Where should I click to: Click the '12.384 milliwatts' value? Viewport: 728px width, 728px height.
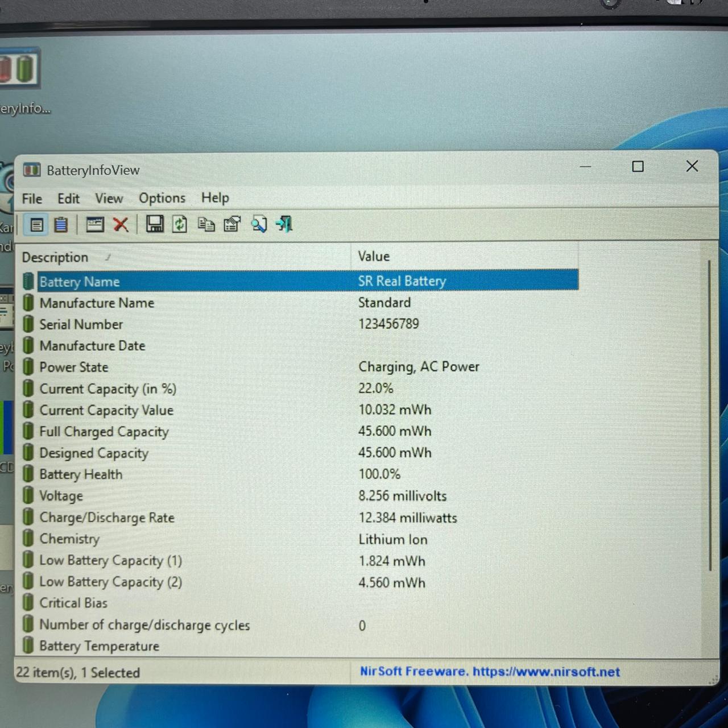coord(408,518)
